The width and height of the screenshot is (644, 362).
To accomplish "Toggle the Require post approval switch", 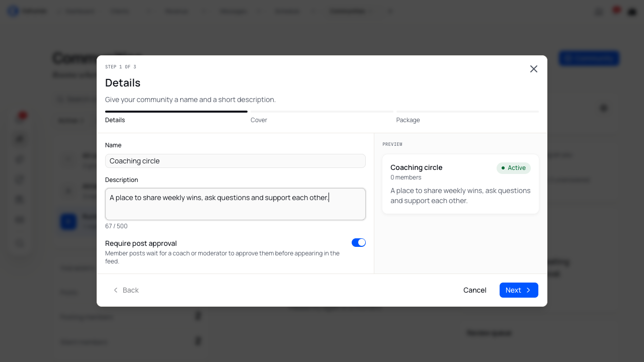I will point(359,243).
